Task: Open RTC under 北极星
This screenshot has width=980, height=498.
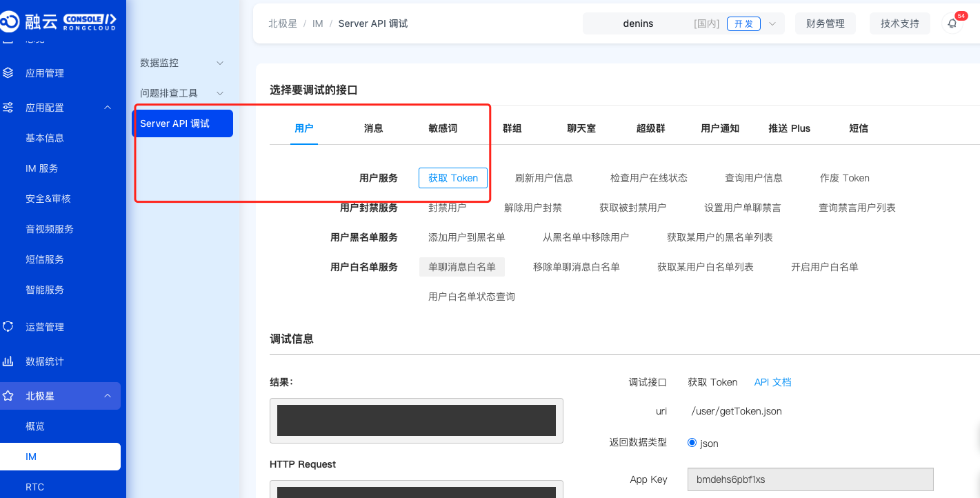Action: tap(35, 487)
